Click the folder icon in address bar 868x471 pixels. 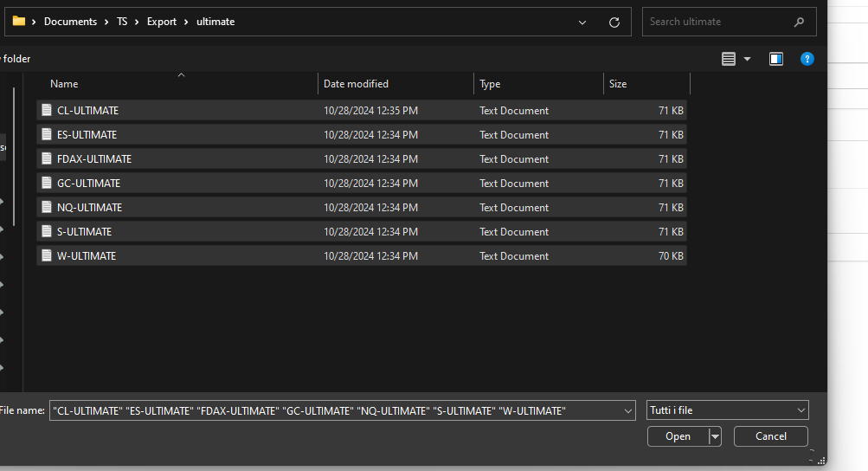(19, 21)
